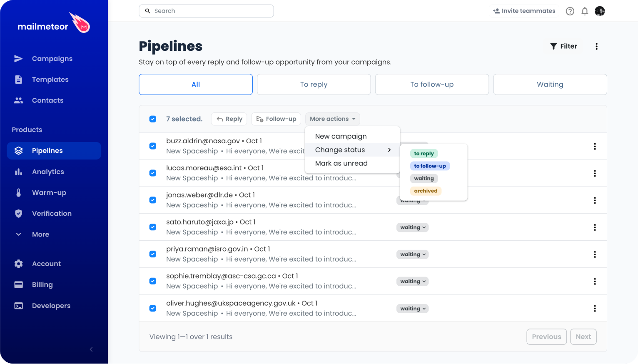Open row options for sato.haruto@jaxa.jp
This screenshot has height=364, width=638.
pos(595,227)
